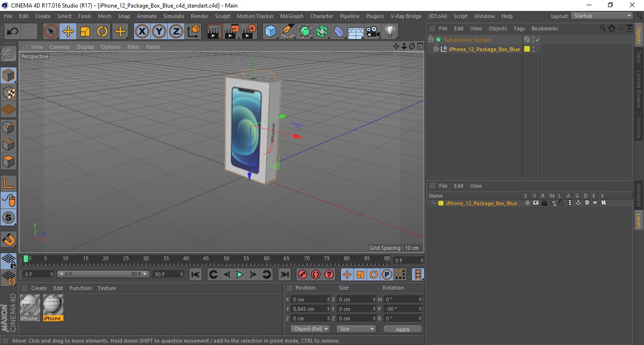Go to start of animation
Viewport: 644px width, 345px height.
pyautogui.click(x=195, y=274)
